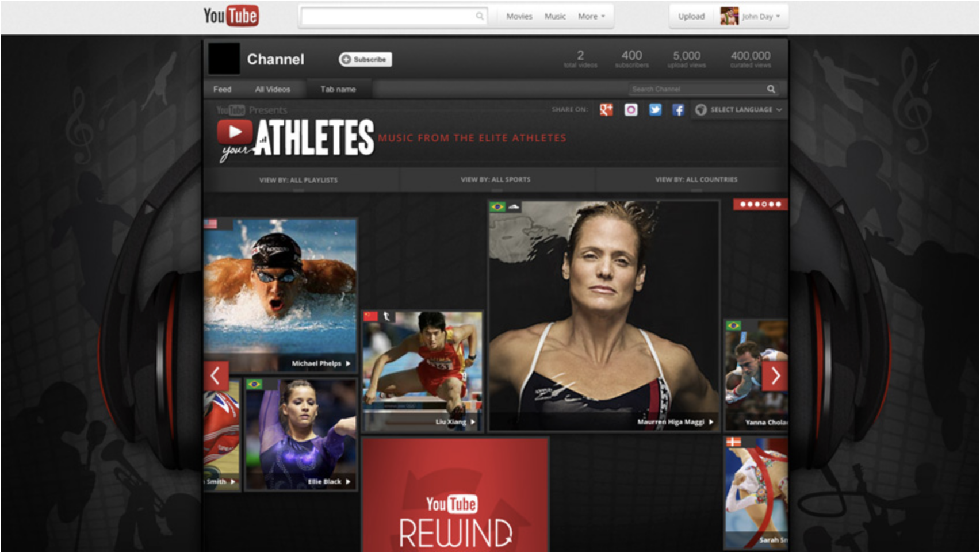Click running sport icon on Liu Xiang tile
This screenshot has height=552, width=980.
(387, 316)
